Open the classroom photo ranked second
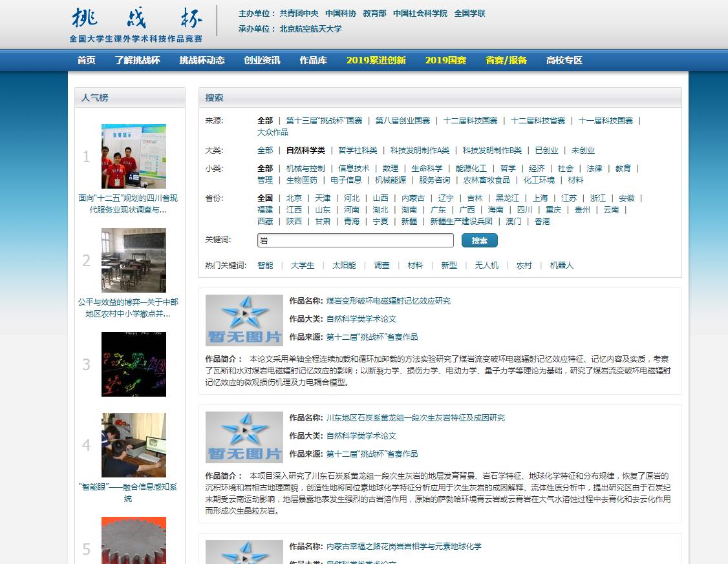 tap(133, 260)
